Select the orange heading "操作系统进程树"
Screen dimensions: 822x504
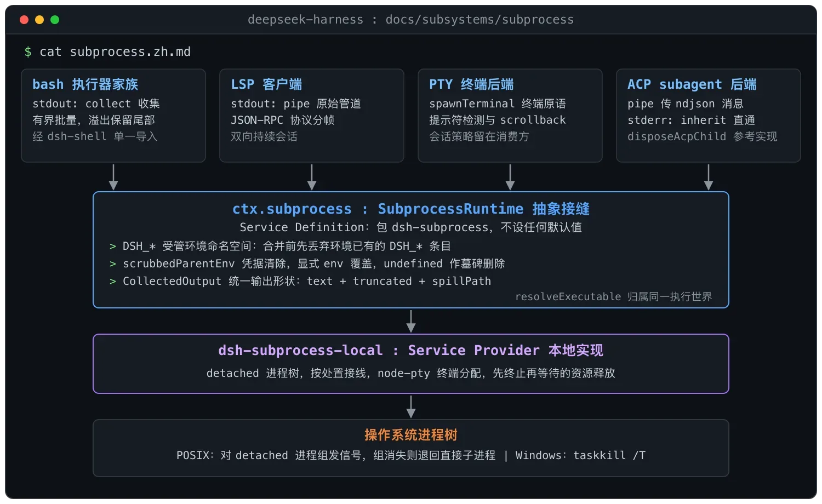(x=411, y=435)
